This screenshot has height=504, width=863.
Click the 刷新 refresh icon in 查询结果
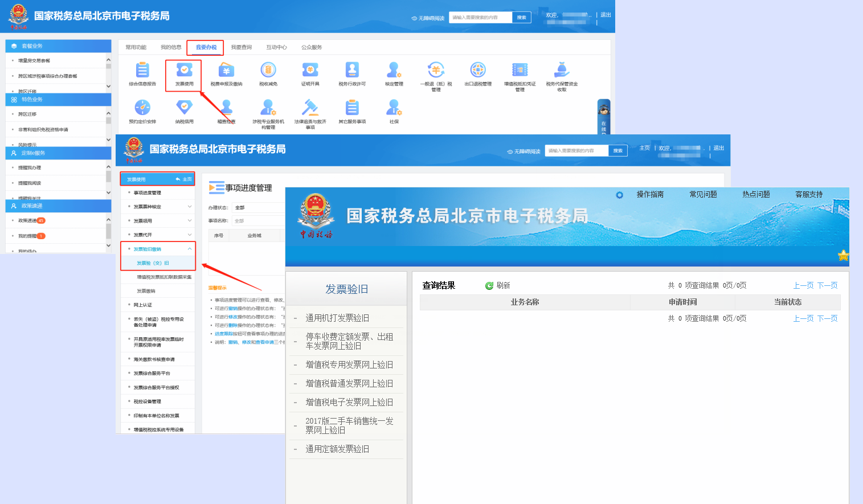489,286
